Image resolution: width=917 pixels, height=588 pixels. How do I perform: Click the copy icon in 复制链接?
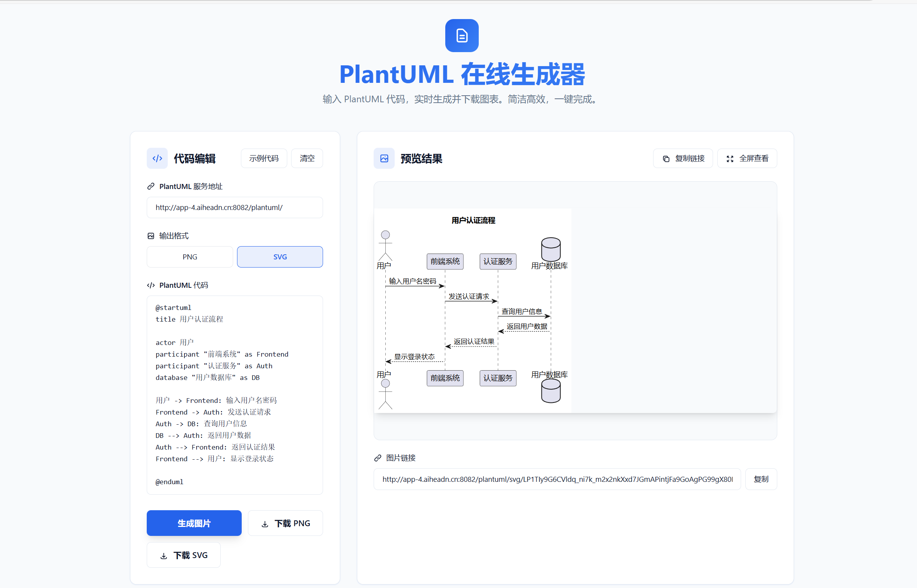[x=666, y=159]
